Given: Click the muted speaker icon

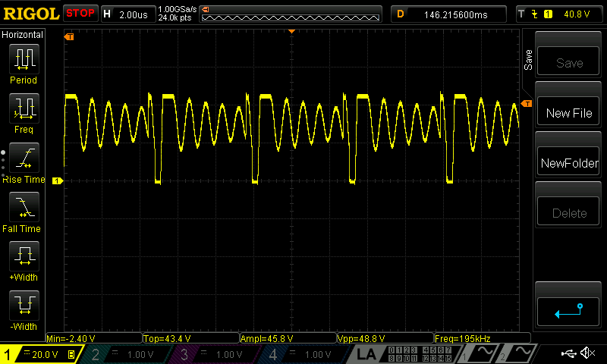Looking at the screenshot, I should pos(587,353).
